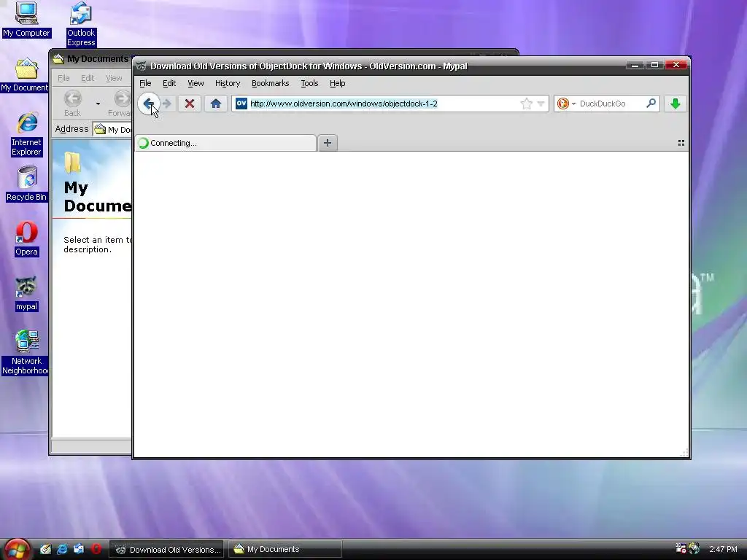Click the OV site identity icon
Screen dimensions: 747x560
(241, 104)
